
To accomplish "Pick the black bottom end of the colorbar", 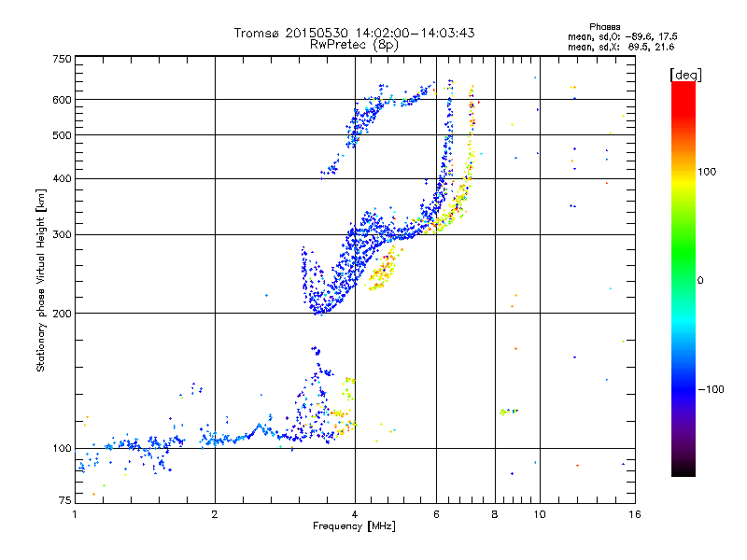I will (683, 471).
